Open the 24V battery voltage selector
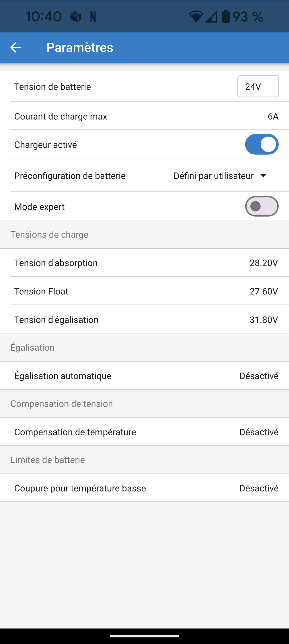 coord(258,86)
